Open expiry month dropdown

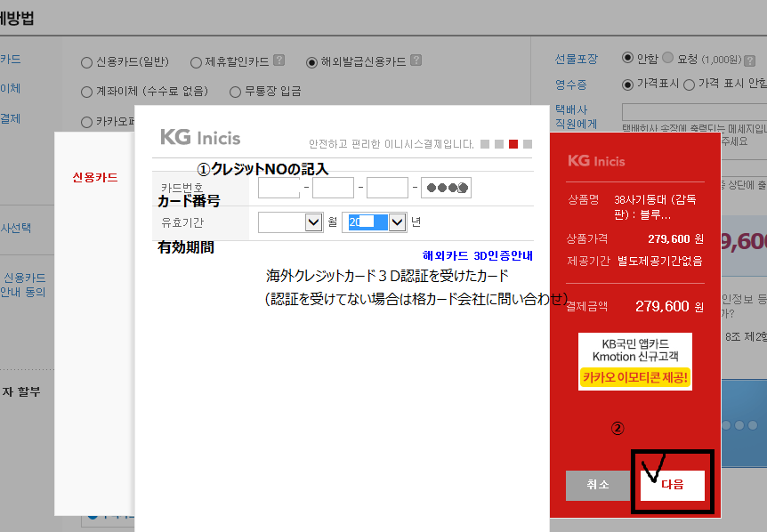[x=291, y=222]
